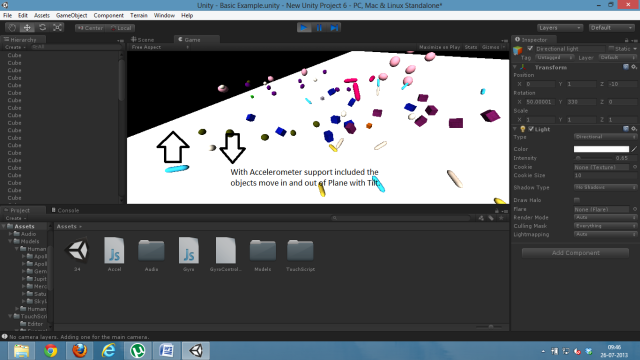Screen dimensions: 640x360
Task: Select the TouchScript folder asset icon
Action: click(300, 250)
